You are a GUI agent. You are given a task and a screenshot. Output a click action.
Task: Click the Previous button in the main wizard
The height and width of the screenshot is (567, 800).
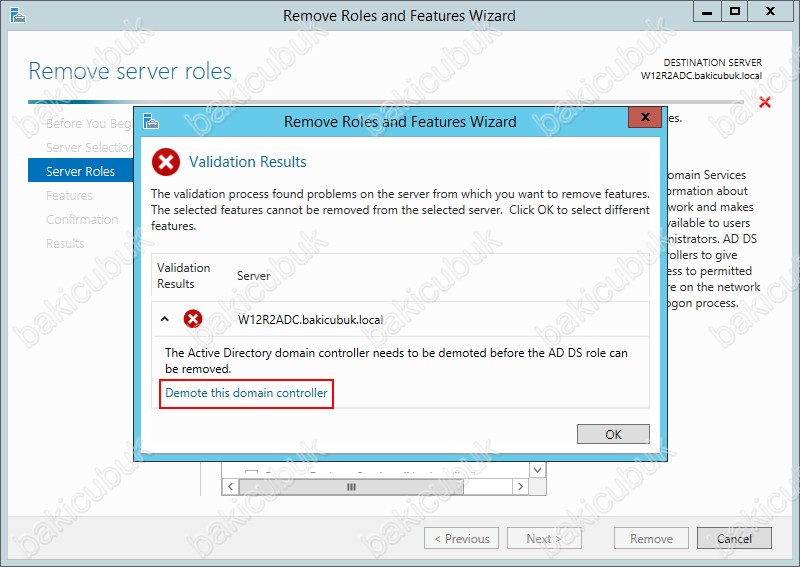click(x=461, y=538)
